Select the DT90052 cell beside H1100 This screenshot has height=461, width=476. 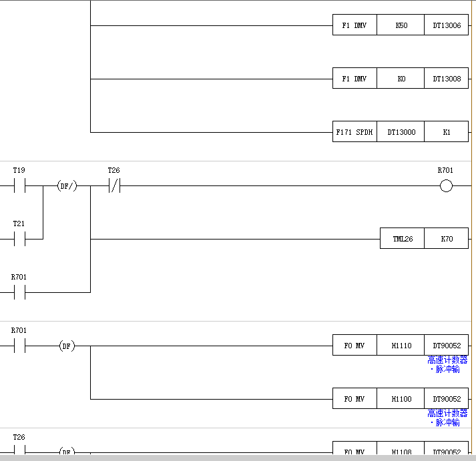click(x=446, y=399)
